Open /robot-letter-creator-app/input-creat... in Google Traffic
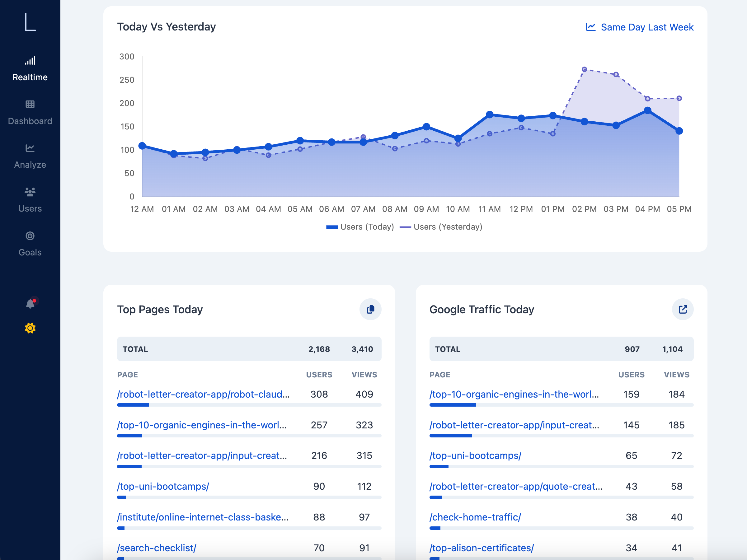 (x=514, y=425)
